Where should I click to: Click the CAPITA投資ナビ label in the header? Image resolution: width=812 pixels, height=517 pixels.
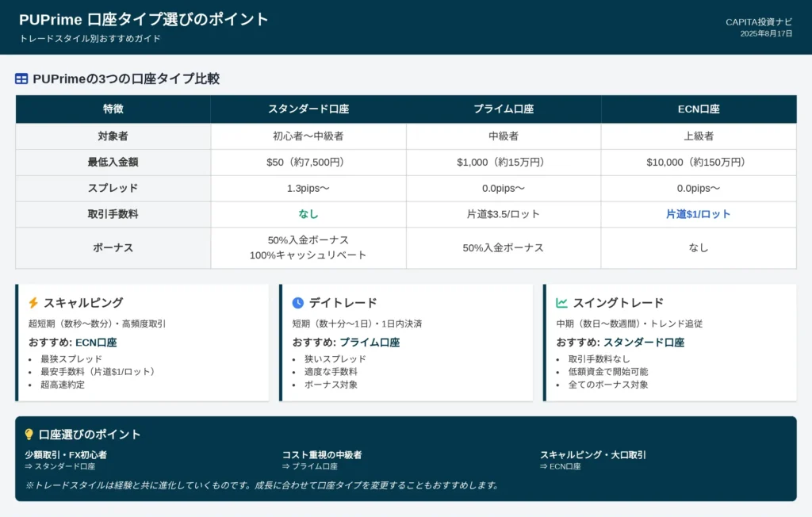point(759,21)
